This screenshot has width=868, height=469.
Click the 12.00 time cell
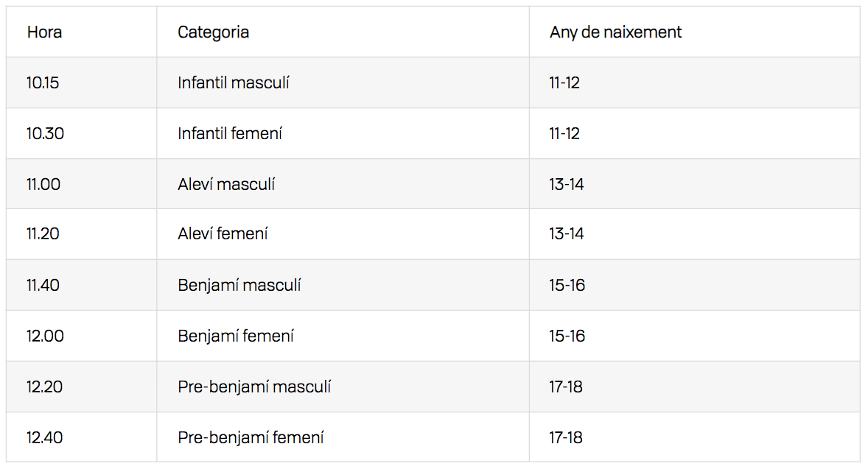click(45, 336)
